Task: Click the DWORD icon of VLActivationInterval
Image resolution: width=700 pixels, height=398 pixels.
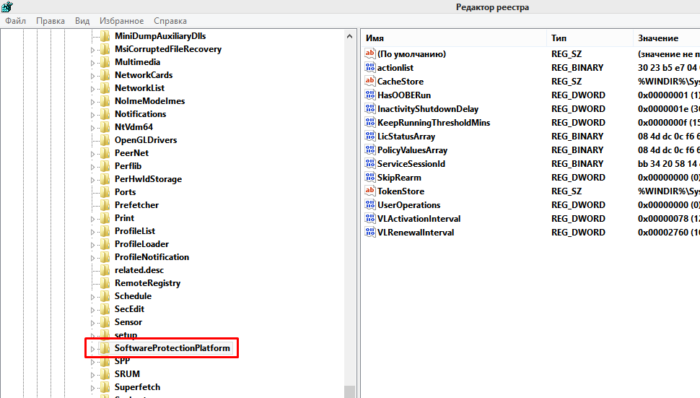Action: pyautogui.click(x=370, y=219)
